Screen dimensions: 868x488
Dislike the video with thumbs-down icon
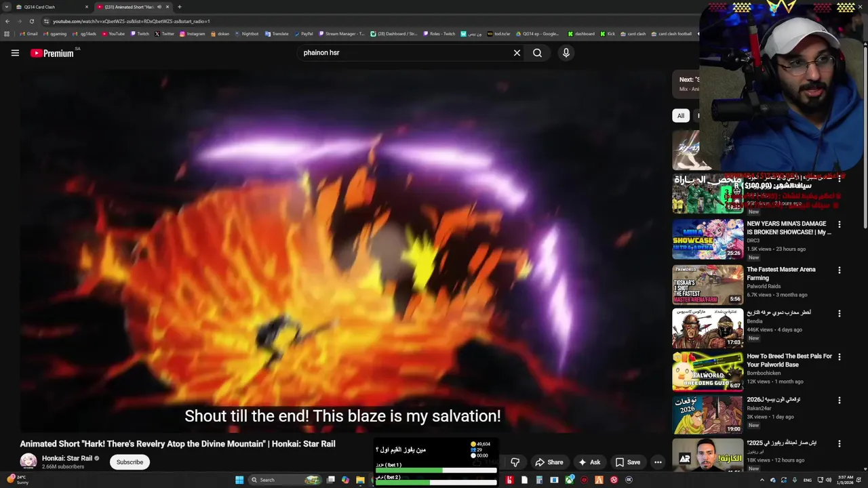coord(515,462)
